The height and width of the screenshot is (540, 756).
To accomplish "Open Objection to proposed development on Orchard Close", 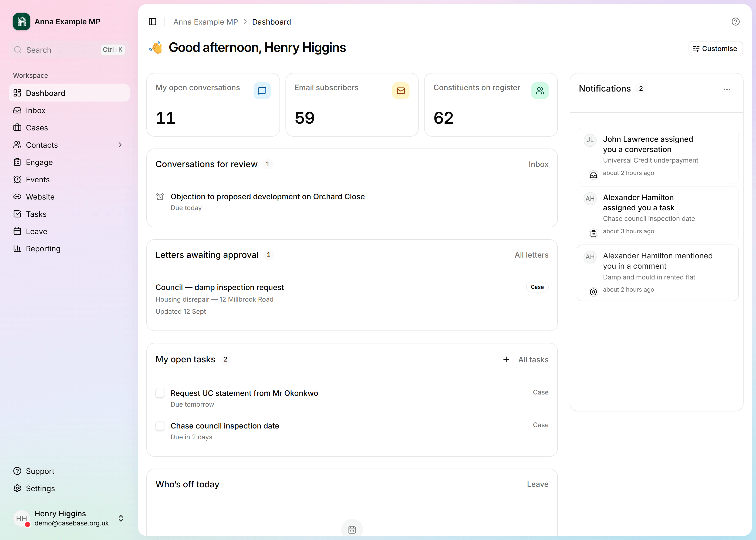I will coord(267,197).
